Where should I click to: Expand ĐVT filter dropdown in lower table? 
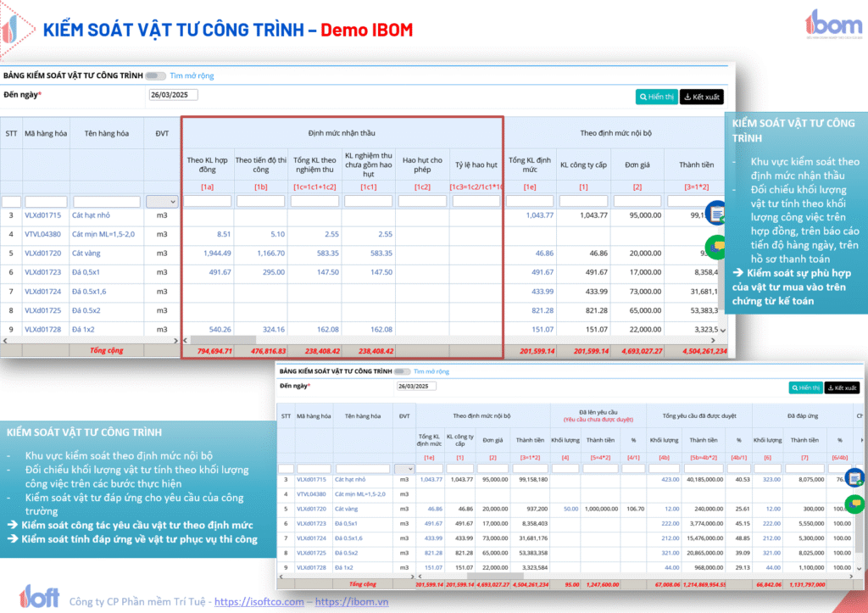pyautogui.click(x=404, y=469)
